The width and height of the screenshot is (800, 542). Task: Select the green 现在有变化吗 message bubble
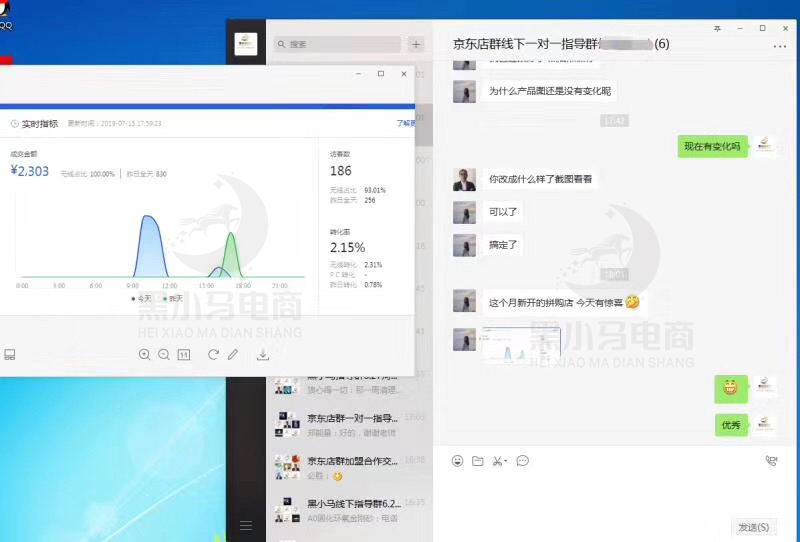712,146
